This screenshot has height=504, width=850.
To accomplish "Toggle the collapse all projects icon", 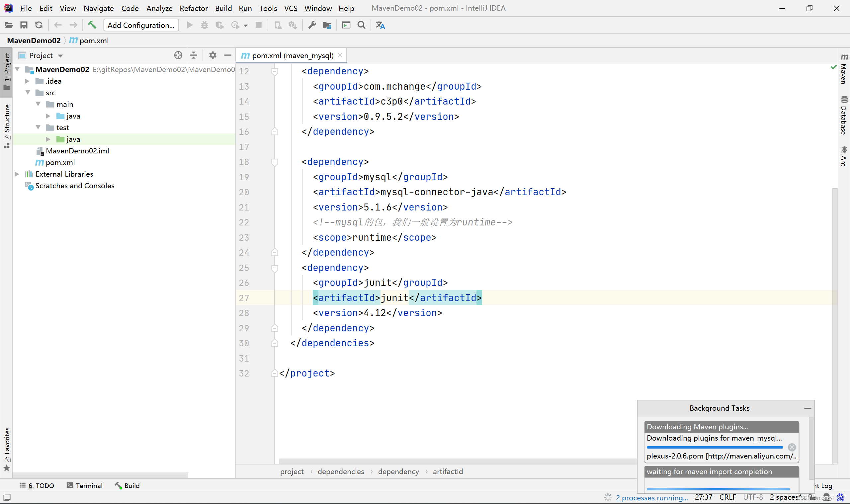I will pyautogui.click(x=194, y=54).
